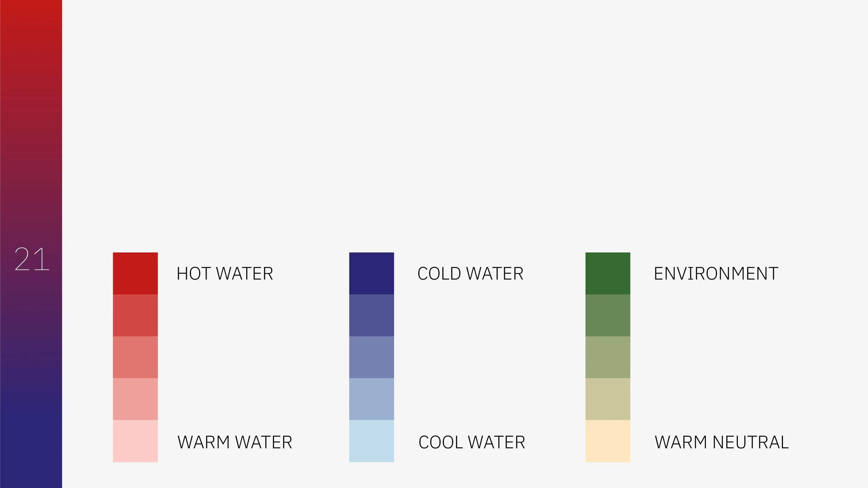Click the COLD WATER label
Image resolution: width=868 pixels, height=488 pixels.
pyautogui.click(x=470, y=274)
